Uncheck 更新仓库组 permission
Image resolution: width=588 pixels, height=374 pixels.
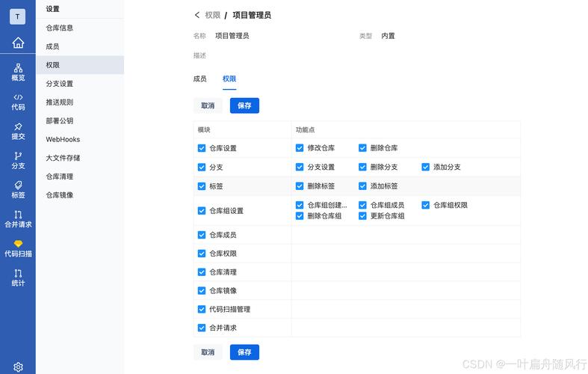[x=362, y=216]
